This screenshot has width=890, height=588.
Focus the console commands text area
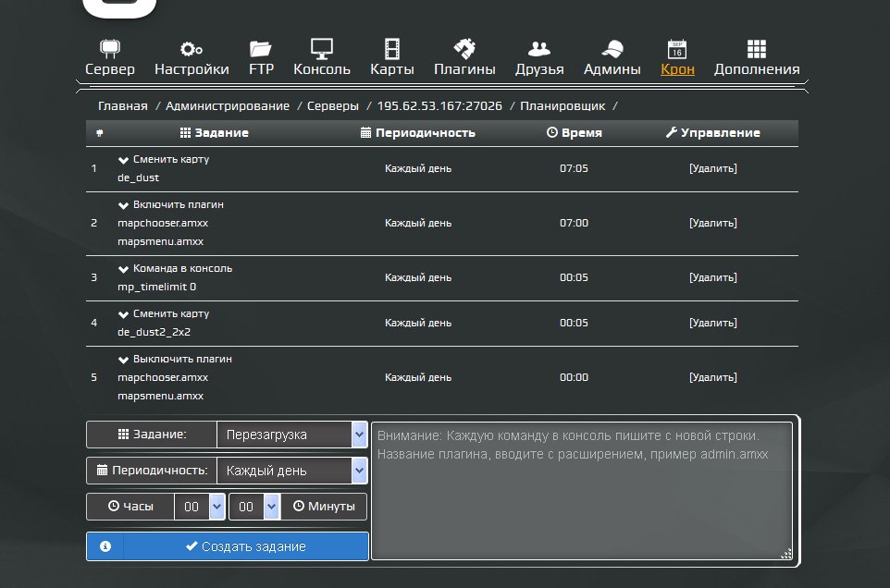(x=582, y=491)
